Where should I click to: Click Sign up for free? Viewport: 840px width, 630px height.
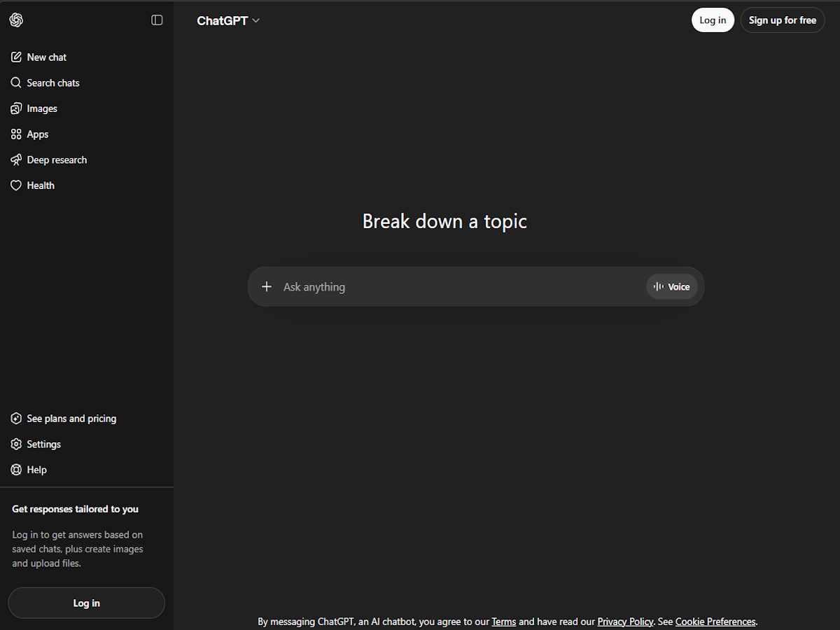[x=782, y=20]
